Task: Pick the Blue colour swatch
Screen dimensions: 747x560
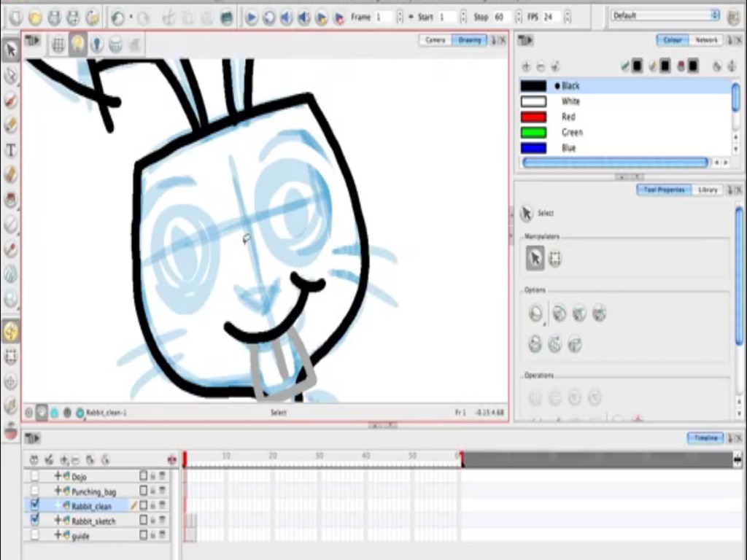Action: pos(533,148)
